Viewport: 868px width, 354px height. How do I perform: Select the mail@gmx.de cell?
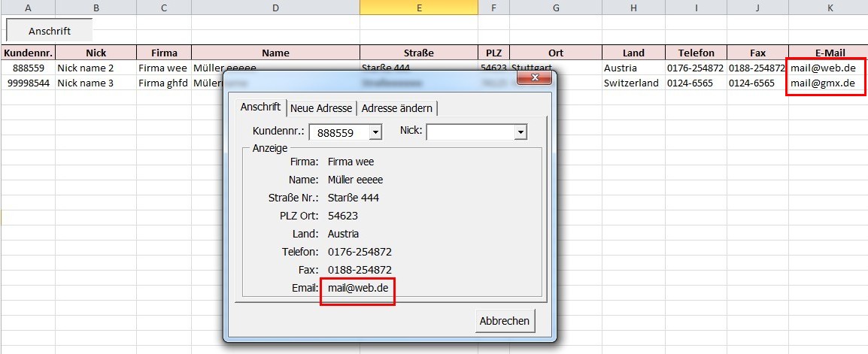[828, 83]
